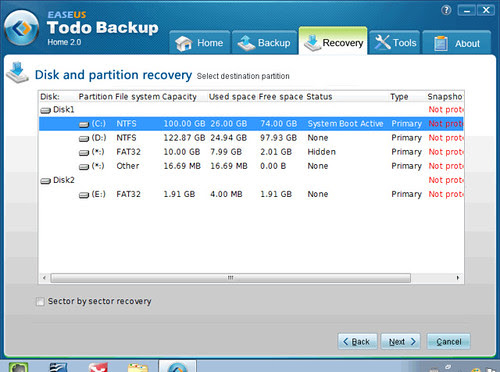
Task: Select the (C:) NTFS system partition row
Action: (x=251, y=124)
